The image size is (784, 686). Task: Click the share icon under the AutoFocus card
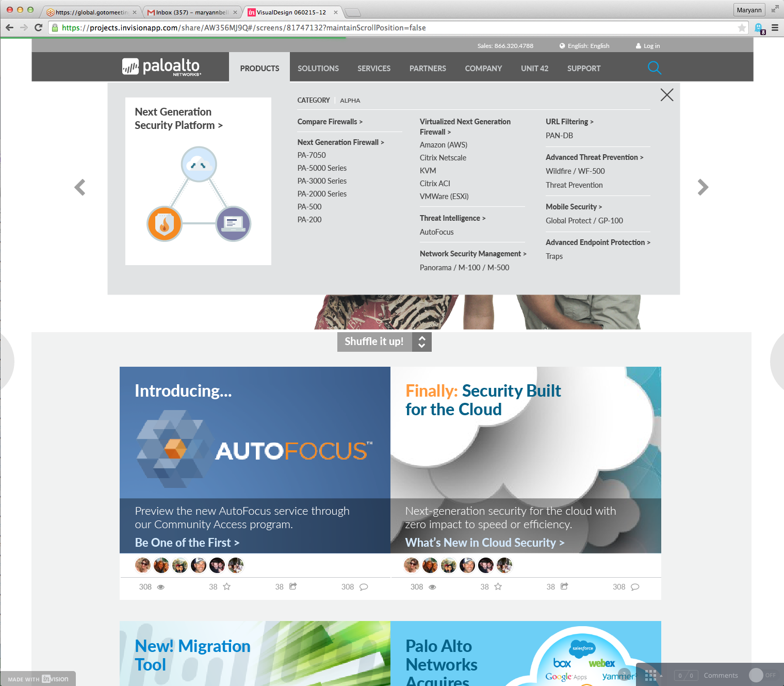(x=293, y=586)
